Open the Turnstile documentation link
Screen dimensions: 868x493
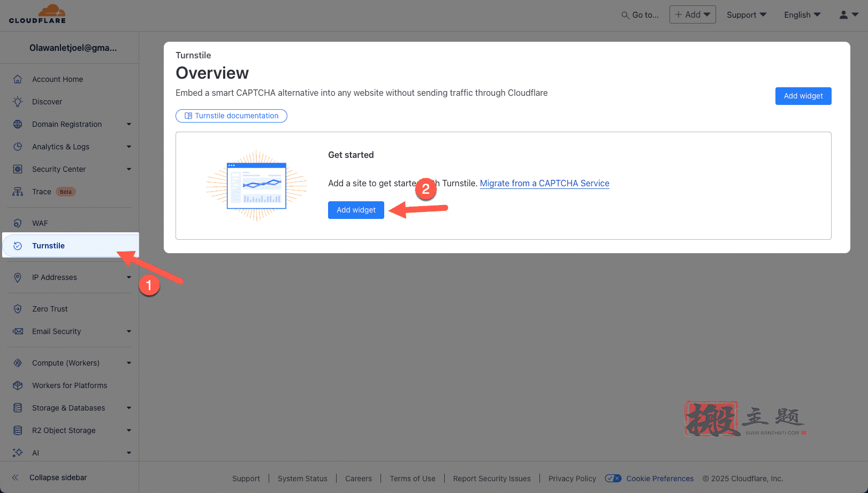[231, 116]
